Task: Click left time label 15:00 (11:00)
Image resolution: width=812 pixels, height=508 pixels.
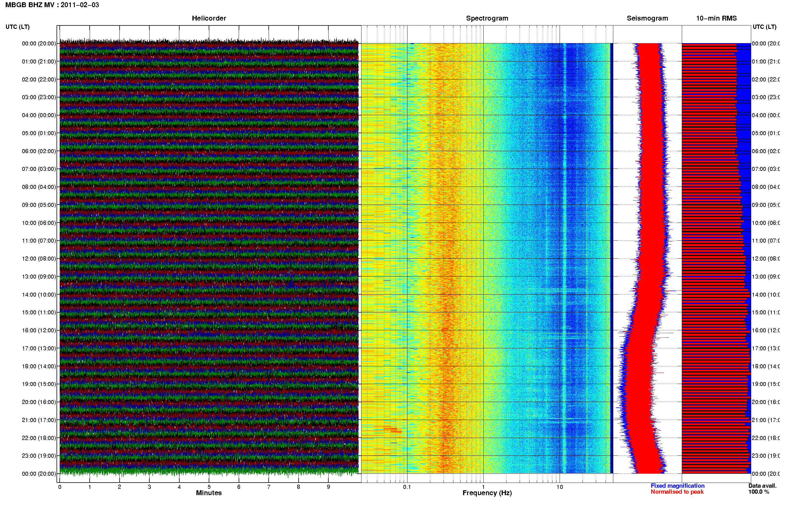Action: point(39,313)
